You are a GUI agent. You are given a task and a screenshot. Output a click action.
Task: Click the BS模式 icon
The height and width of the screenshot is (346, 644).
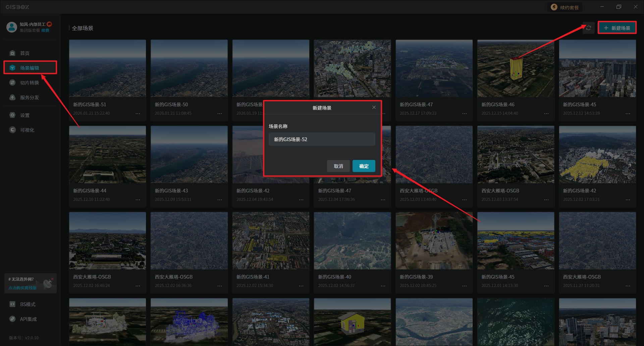tap(12, 304)
